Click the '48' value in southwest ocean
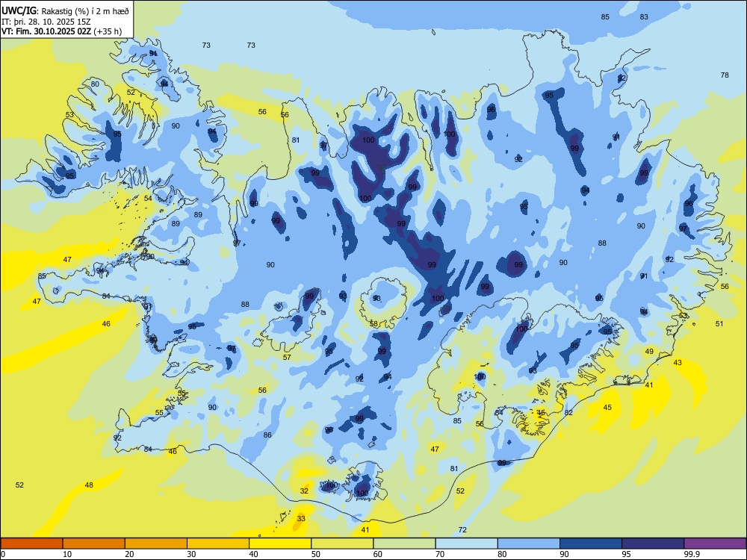Viewport: 747px width, 560px height. click(89, 485)
